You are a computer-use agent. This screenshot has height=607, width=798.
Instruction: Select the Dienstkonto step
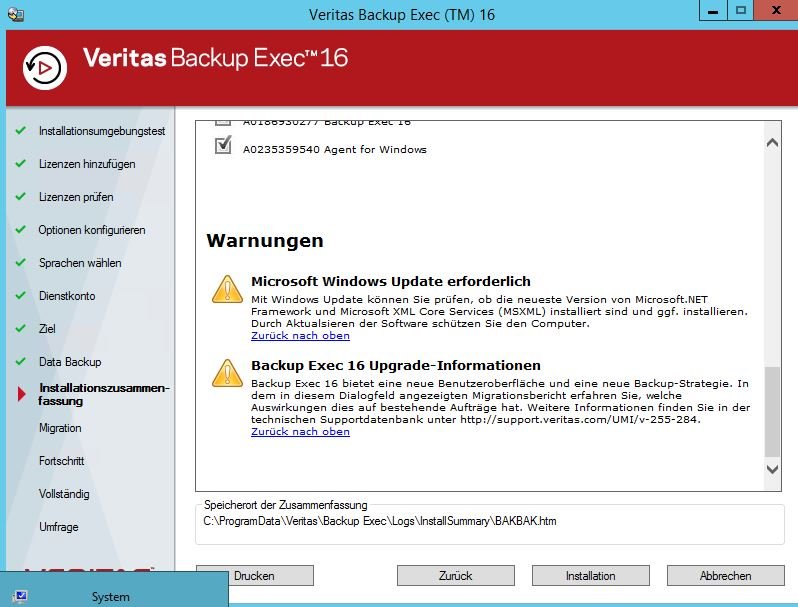pyautogui.click(x=67, y=296)
